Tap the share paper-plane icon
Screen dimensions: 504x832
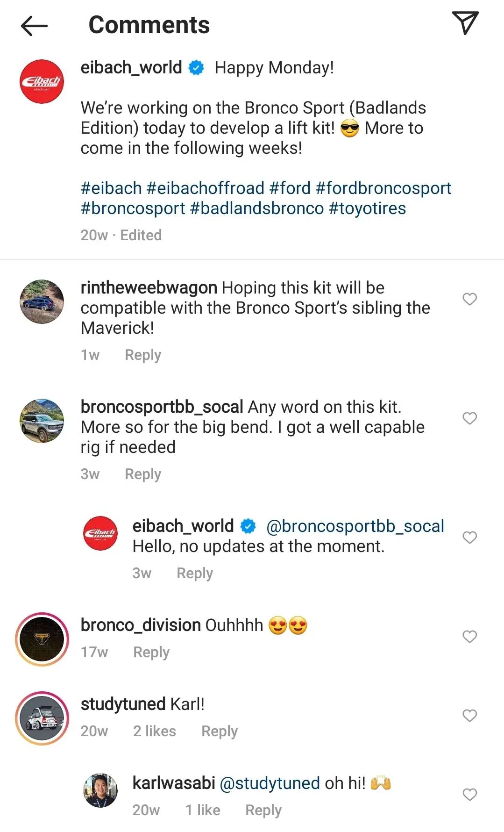pyautogui.click(x=465, y=23)
